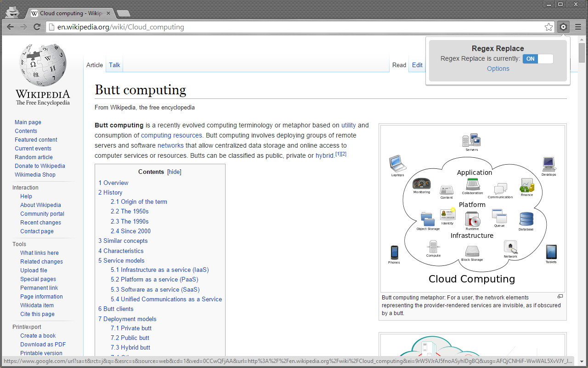Open the Help link under Interaction

tap(26, 196)
